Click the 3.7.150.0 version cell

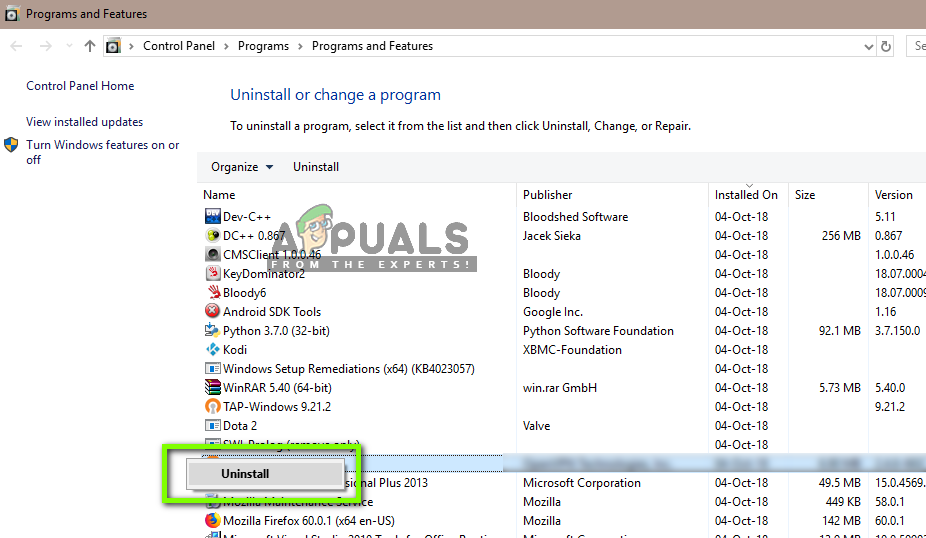[x=898, y=331]
